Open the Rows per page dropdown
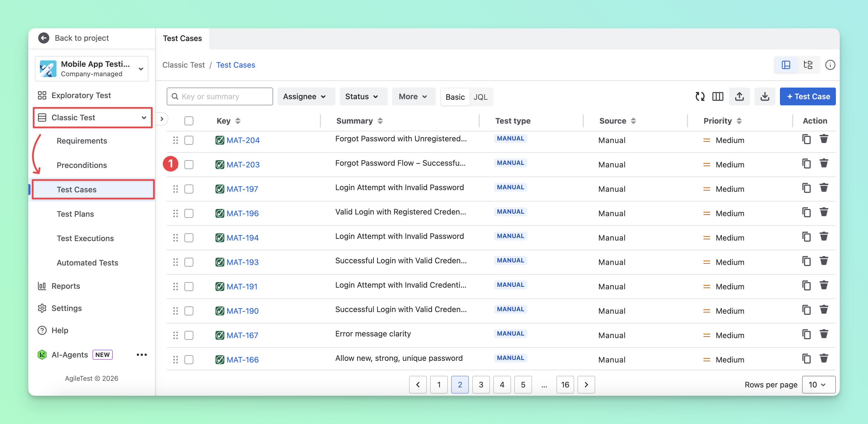868x424 pixels. pos(818,385)
